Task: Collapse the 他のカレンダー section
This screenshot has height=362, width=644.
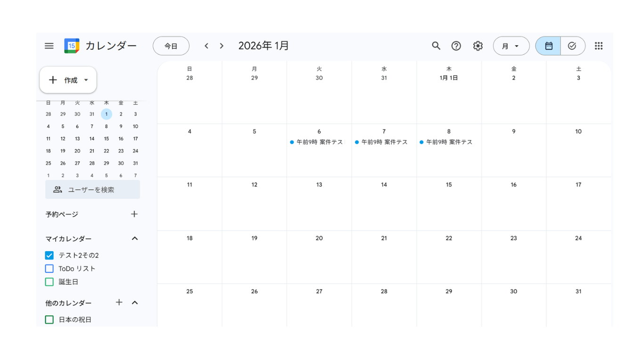Action: coord(135,303)
